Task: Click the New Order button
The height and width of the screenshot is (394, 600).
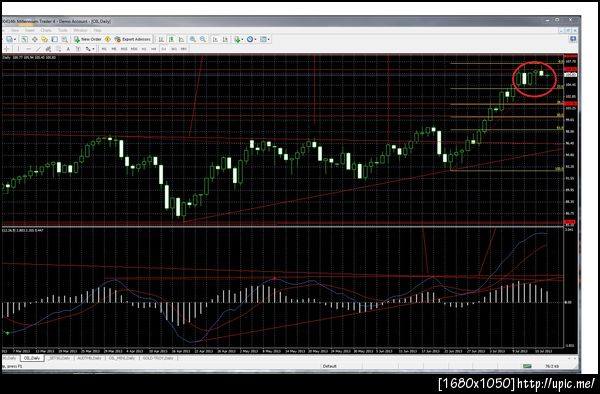Action: click(x=88, y=39)
